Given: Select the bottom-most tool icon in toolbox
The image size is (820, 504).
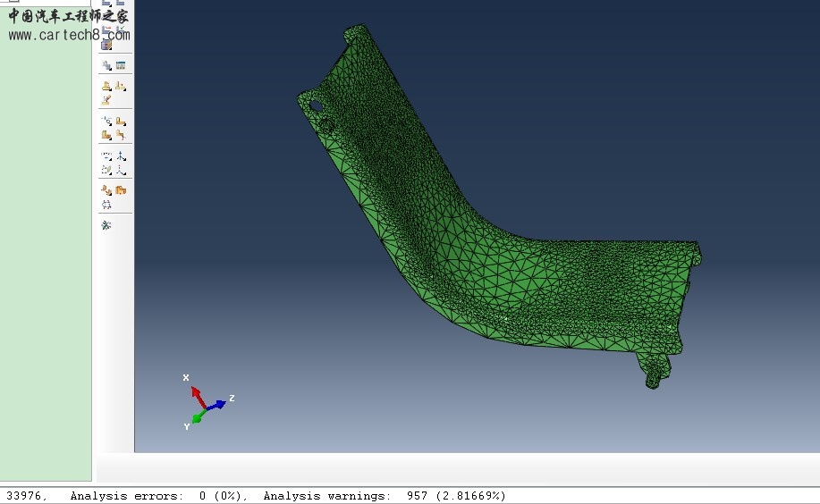Looking at the screenshot, I should point(107,225).
